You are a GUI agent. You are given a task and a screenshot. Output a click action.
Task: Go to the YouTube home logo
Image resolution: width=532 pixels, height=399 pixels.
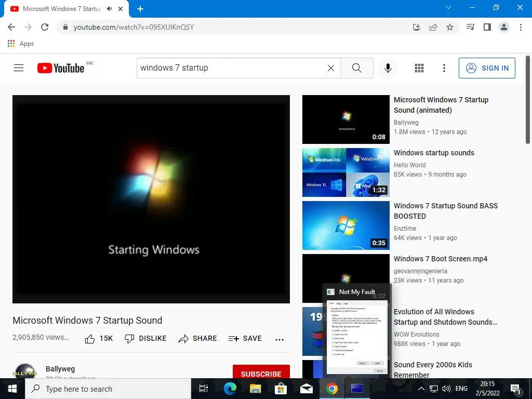coord(61,68)
